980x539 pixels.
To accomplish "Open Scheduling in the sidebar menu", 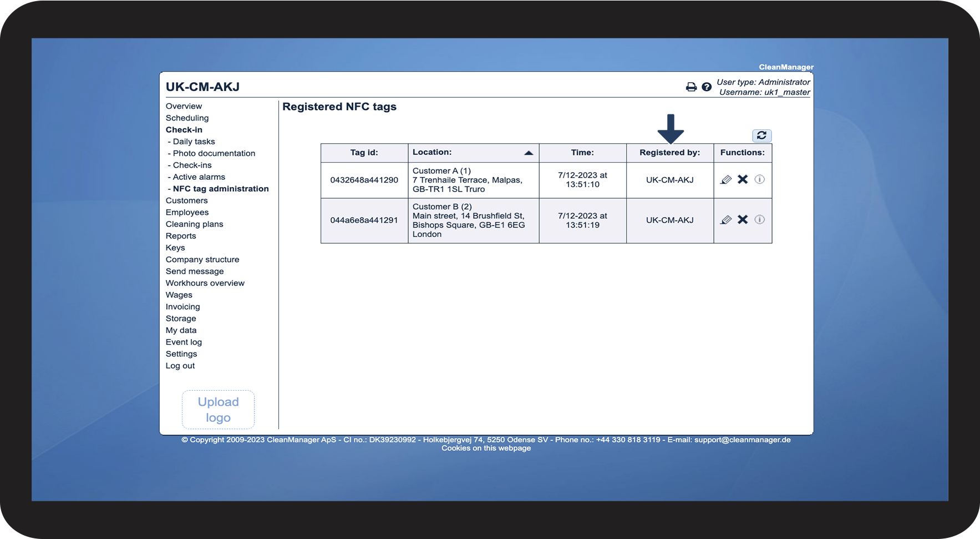I will click(x=187, y=118).
